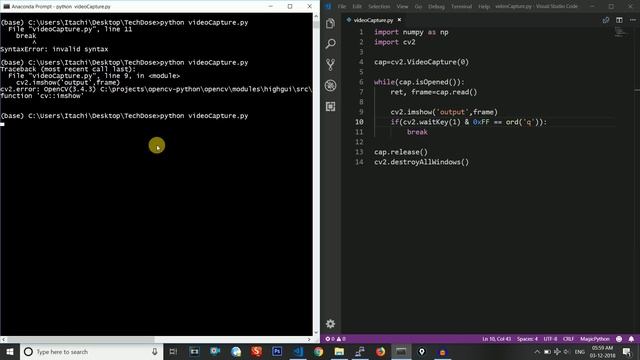Image resolution: width=640 pixels, height=360 pixels.
Task: Open notifications bell in status bar
Action: (x=631, y=339)
